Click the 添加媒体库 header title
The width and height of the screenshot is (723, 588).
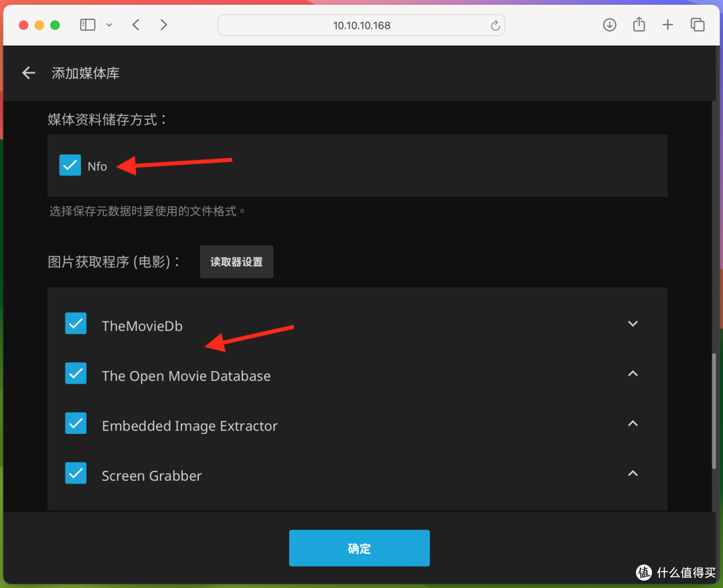coord(86,73)
